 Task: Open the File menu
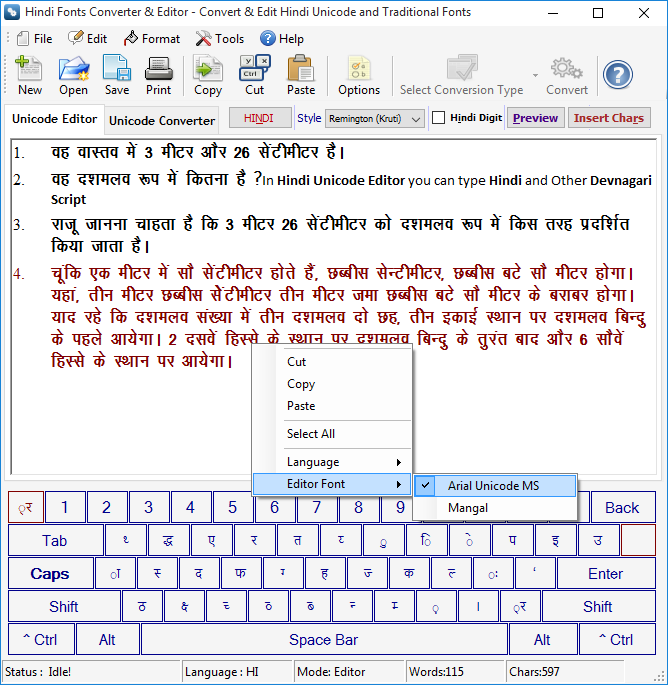[x=35, y=39]
